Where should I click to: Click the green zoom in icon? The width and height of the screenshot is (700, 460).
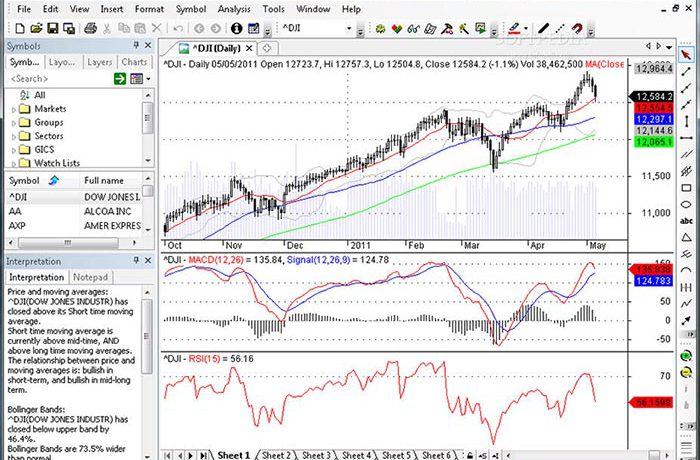pos(686,356)
